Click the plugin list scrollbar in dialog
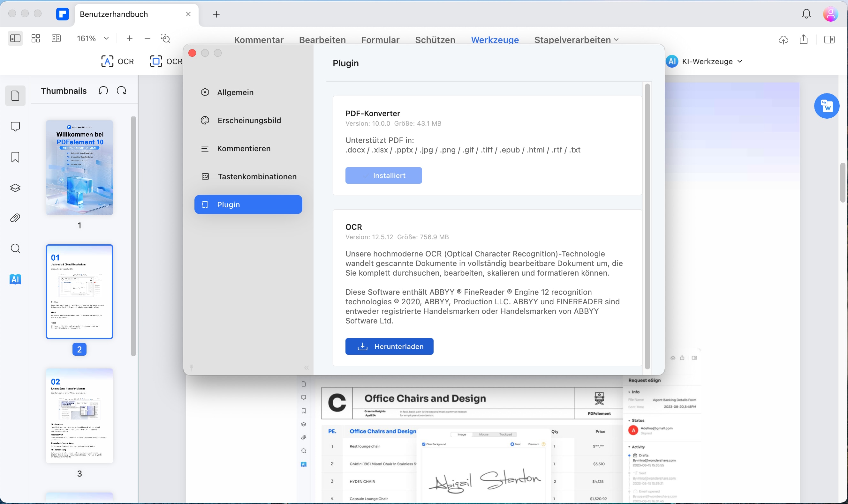This screenshot has height=504, width=848. coord(647,226)
